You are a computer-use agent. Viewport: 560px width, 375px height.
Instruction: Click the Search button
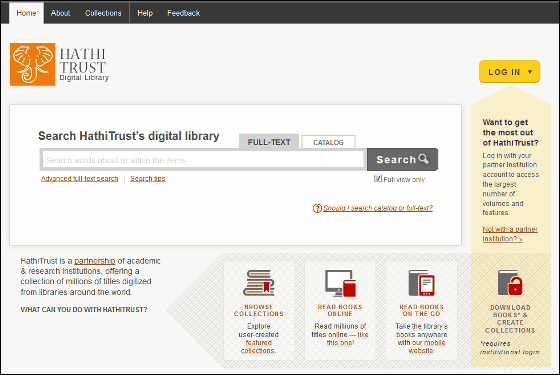tap(402, 159)
